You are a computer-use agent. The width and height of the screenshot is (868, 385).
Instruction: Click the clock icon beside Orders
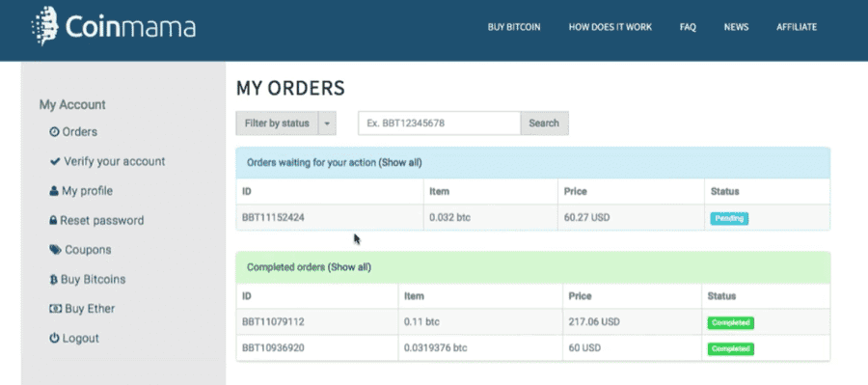tap(54, 132)
